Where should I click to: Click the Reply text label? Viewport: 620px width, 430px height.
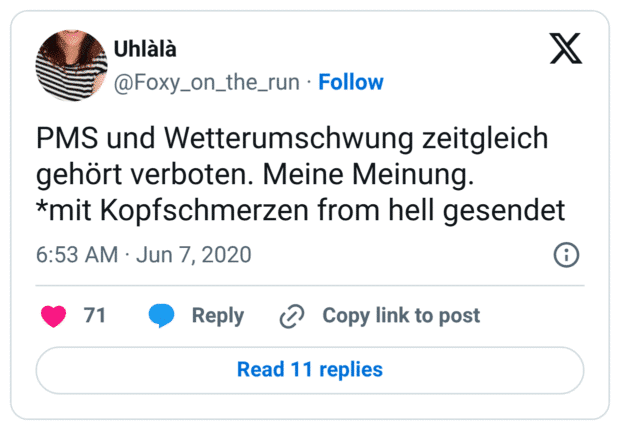[x=218, y=316]
